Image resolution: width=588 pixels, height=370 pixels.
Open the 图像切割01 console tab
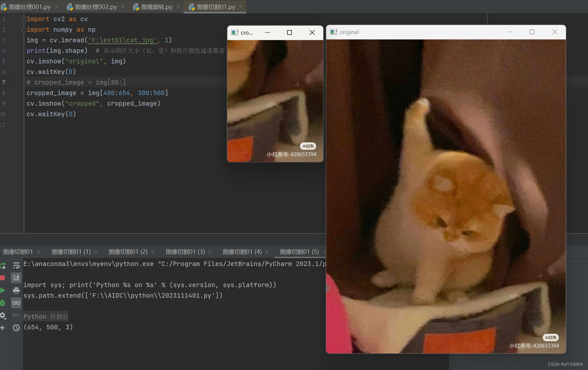coord(18,252)
